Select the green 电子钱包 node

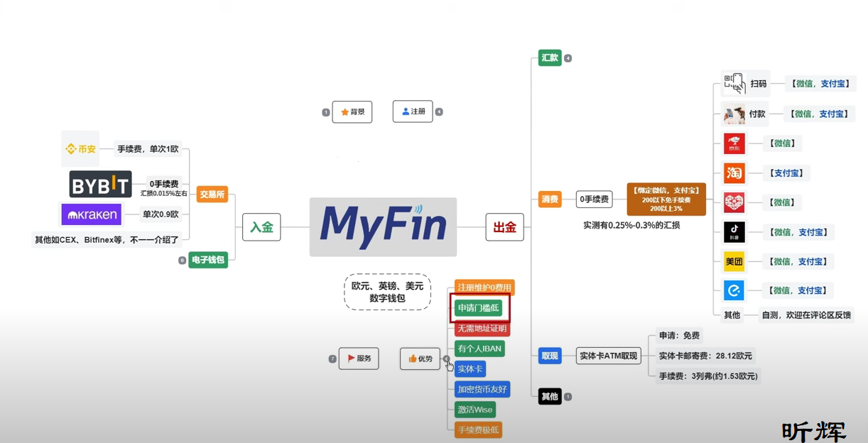pyautogui.click(x=208, y=260)
